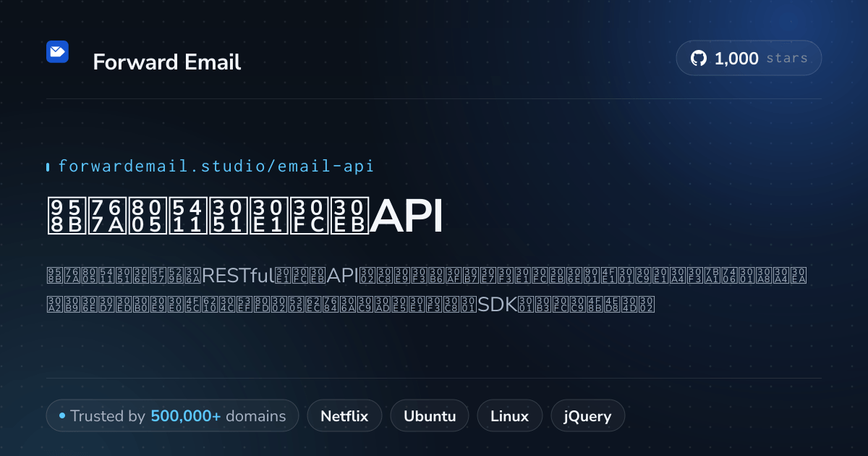Click the Forward Email envelope logo
Image resolution: width=868 pixels, height=456 pixels.
pyautogui.click(x=58, y=52)
